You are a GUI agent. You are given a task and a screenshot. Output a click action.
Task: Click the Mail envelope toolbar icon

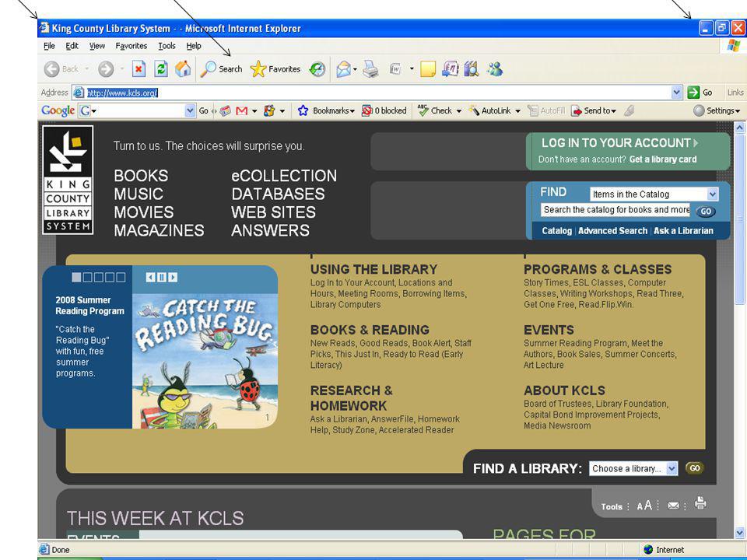343,69
